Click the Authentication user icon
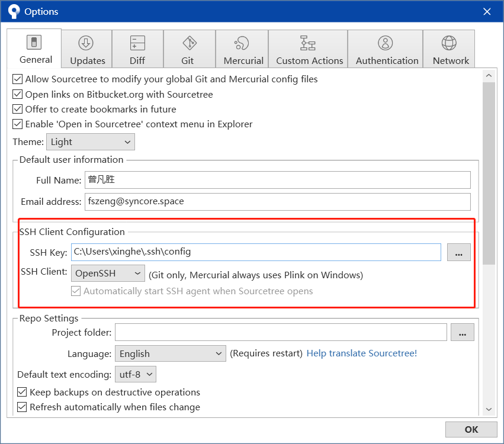Image resolution: width=504 pixels, height=444 pixels. point(386,43)
